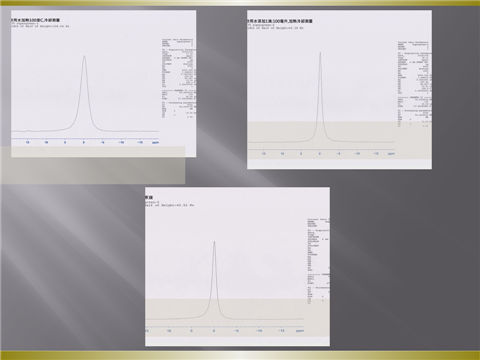
Task: Click the bold title of the bottom spectrum
Action: [x=149, y=197]
